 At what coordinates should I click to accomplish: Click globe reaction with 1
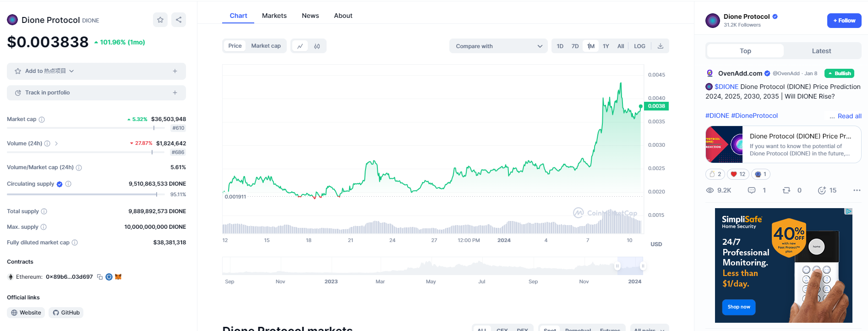coord(761,174)
